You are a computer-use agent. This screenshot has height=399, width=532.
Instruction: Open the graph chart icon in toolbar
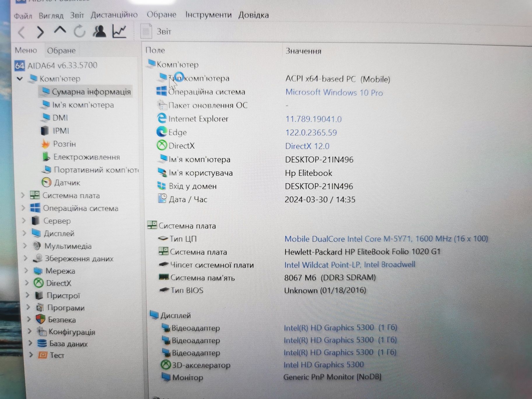point(119,32)
